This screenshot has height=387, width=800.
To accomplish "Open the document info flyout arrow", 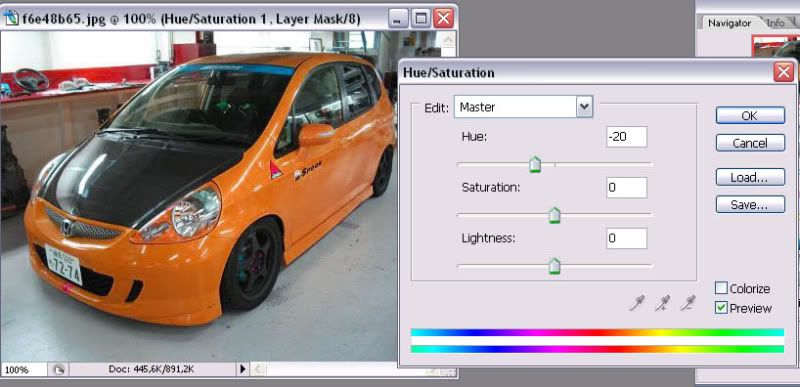I will 243,369.
